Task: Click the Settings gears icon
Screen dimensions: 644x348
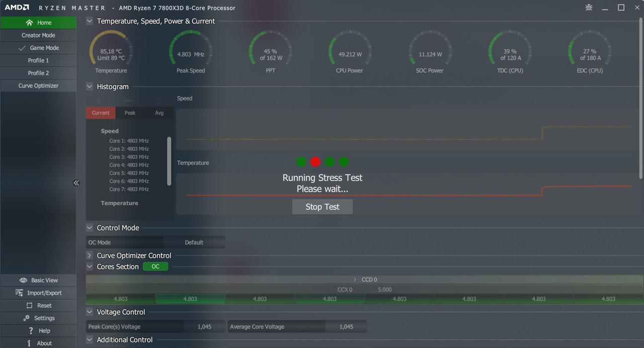Action: pyautogui.click(x=26, y=318)
